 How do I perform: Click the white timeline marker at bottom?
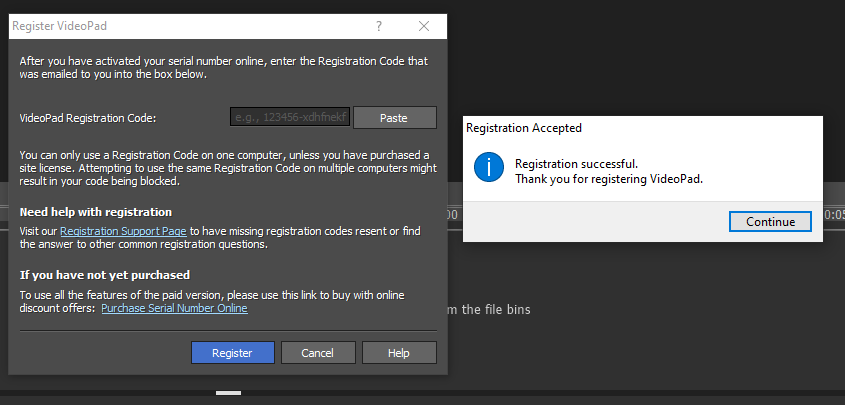pyautogui.click(x=228, y=393)
